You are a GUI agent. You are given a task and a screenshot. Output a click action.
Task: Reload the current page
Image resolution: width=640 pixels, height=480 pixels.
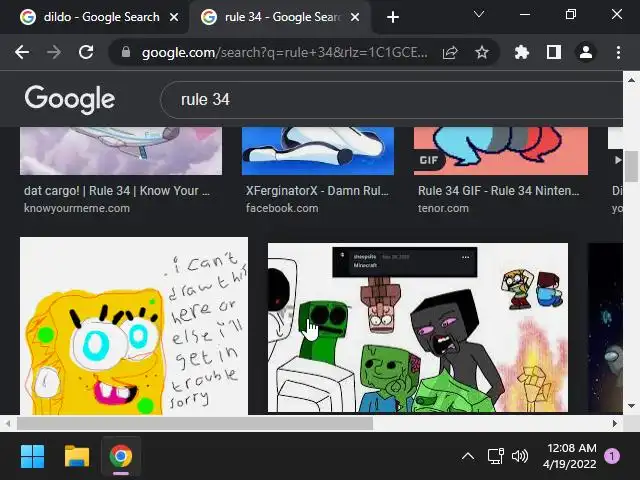pyautogui.click(x=86, y=52)
